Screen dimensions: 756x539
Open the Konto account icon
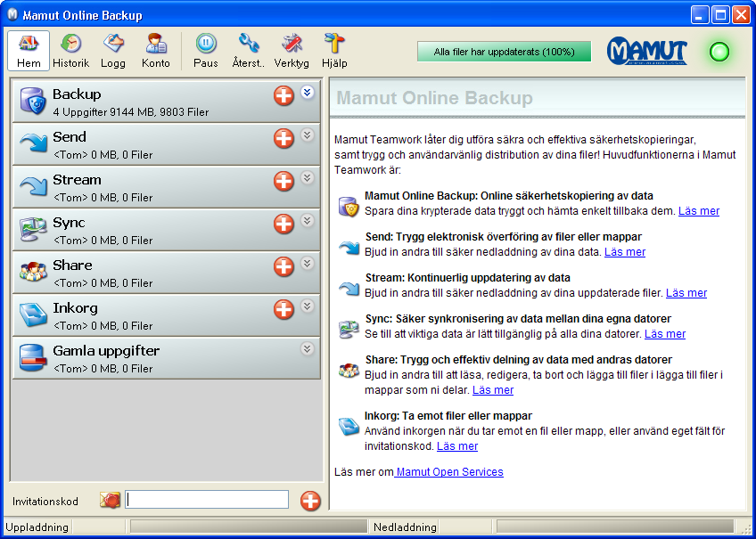(x=156, y=44)
